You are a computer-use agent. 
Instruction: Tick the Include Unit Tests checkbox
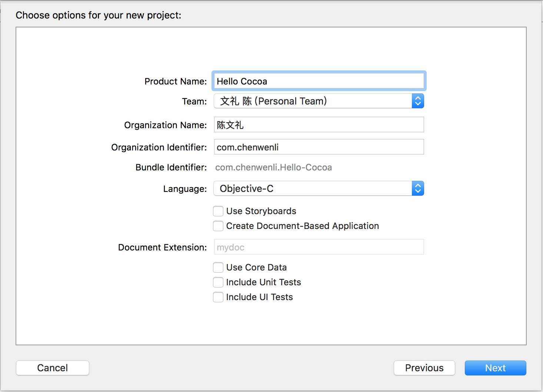(x=218, y=282)
